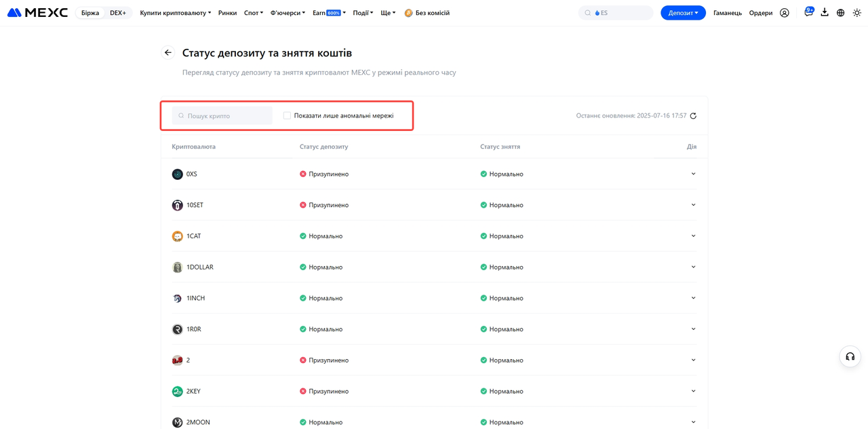Open the Ордери link
This screenshot has width=868, height=429.
(761, 13)
